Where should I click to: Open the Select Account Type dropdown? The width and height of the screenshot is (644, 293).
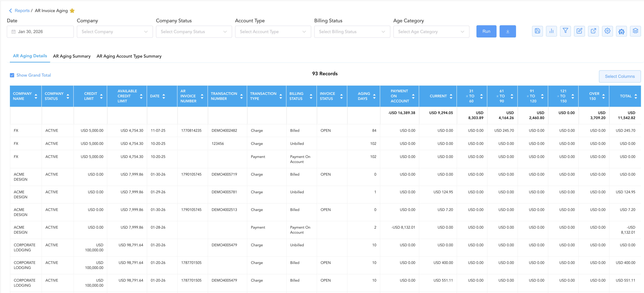coord(273,32)
